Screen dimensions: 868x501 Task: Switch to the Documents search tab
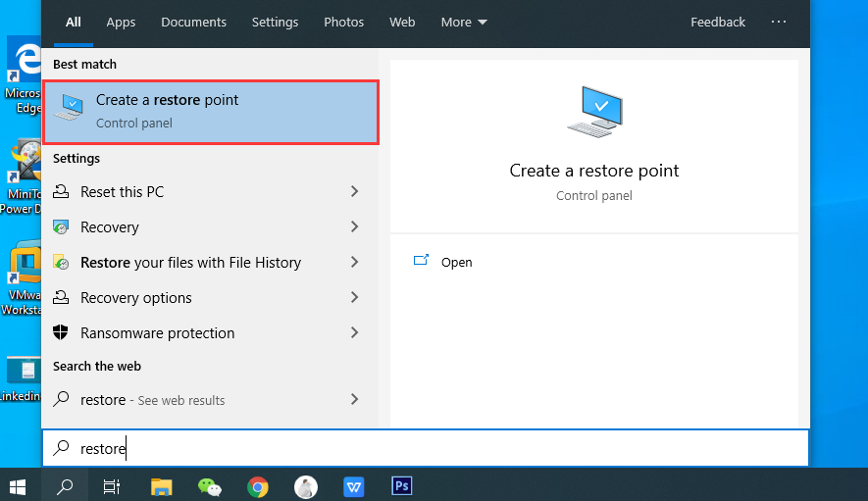point(194,23)
